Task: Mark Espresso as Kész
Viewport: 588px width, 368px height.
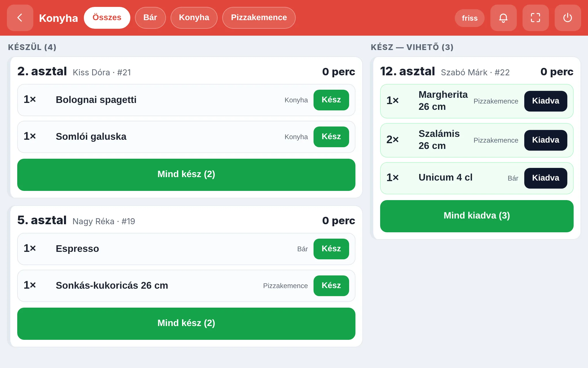Action: (331, 249)
